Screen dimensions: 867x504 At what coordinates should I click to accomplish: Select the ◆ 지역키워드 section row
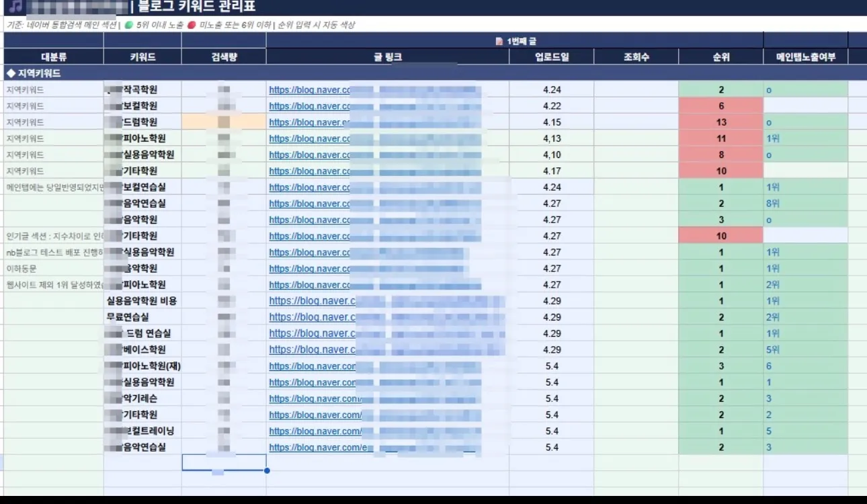click(x=436, y=73)
